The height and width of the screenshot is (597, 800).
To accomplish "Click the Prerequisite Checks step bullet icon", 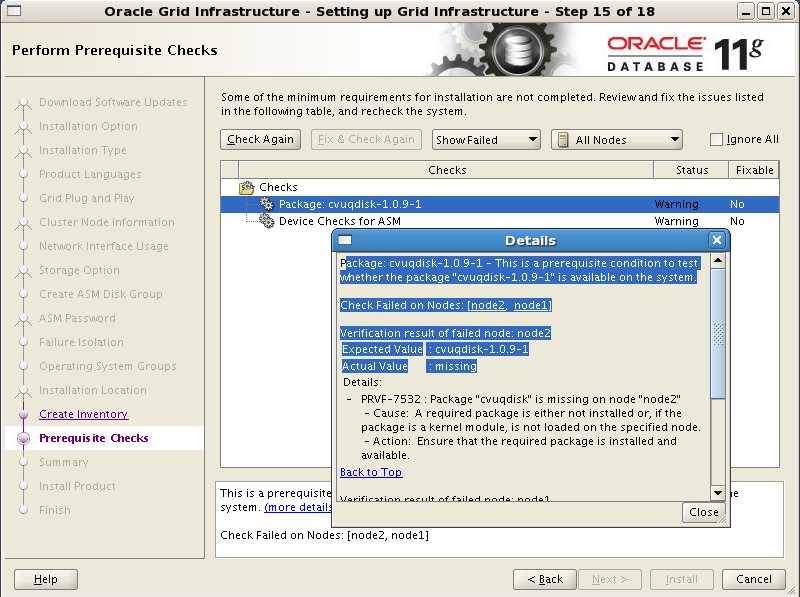I will point(23,438).
